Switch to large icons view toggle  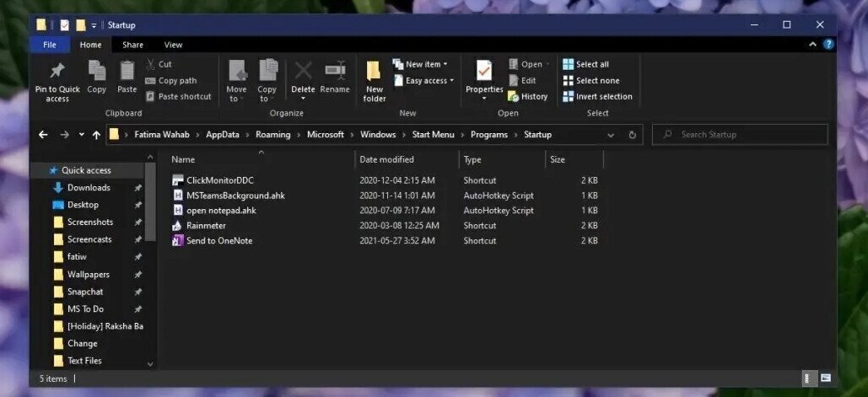[x=825, y=378]
